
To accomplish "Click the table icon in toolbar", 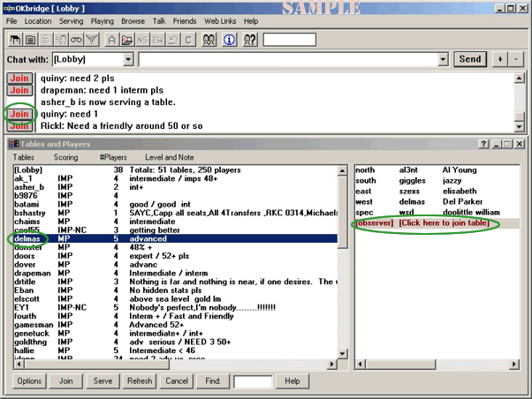I will pos(15,40).
